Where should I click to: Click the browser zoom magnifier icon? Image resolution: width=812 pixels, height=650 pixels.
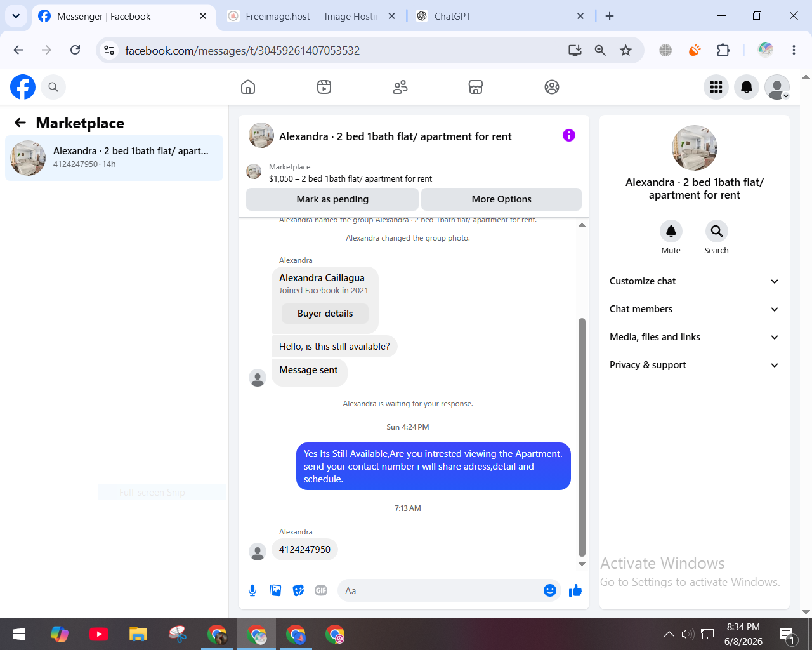tap(600, 50)
